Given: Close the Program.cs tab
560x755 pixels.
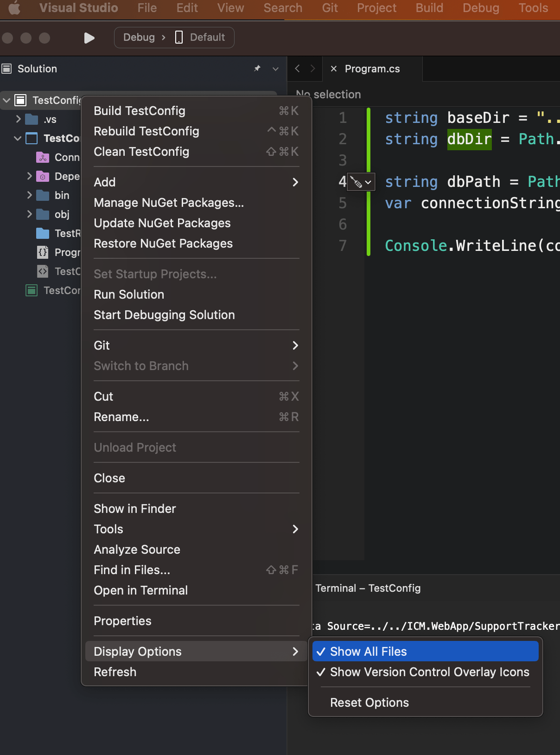Looking at the screenshot, I should pos(333,69).
